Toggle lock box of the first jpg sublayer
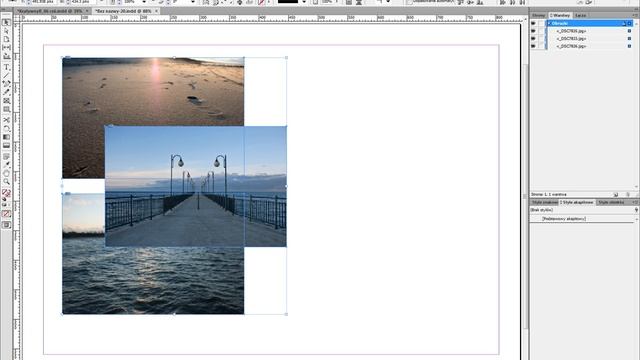 click(542, 31)
